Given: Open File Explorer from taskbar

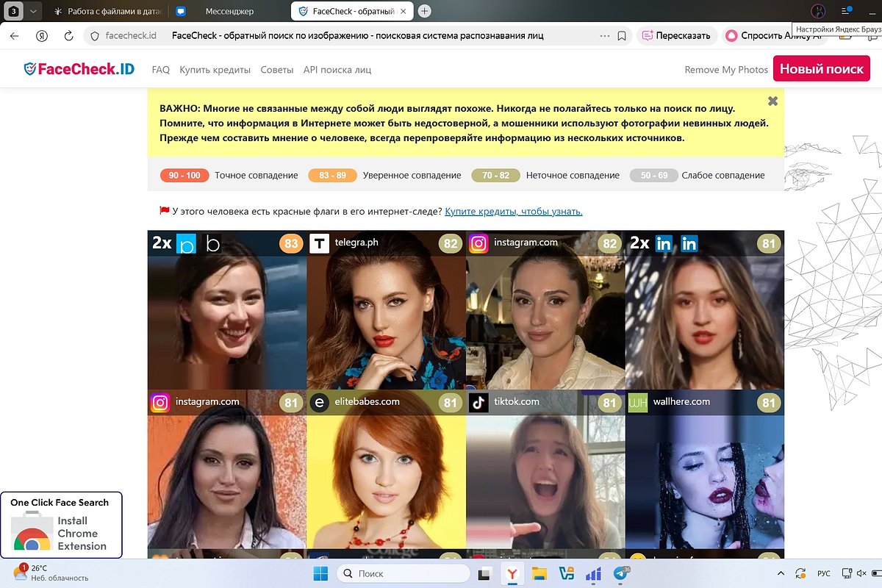Looking at the screenshot, I should [x=539, y=573].
